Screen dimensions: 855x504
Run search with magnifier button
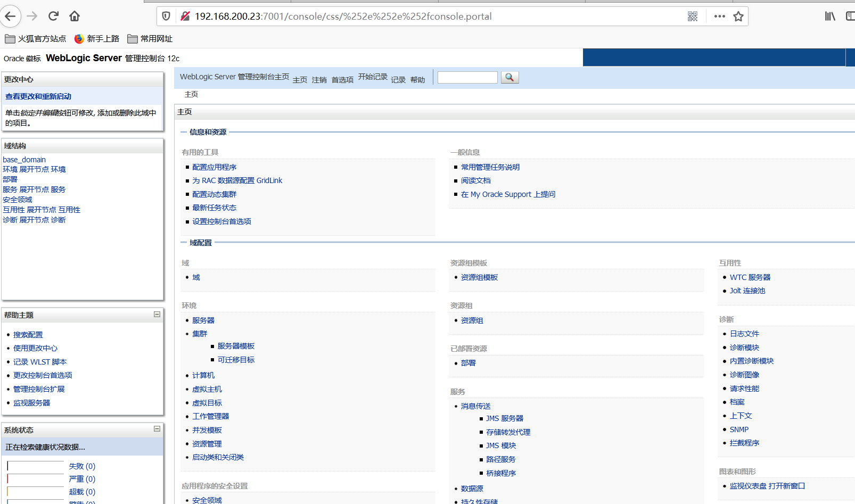pyautogui.click(x=509, y=77)
